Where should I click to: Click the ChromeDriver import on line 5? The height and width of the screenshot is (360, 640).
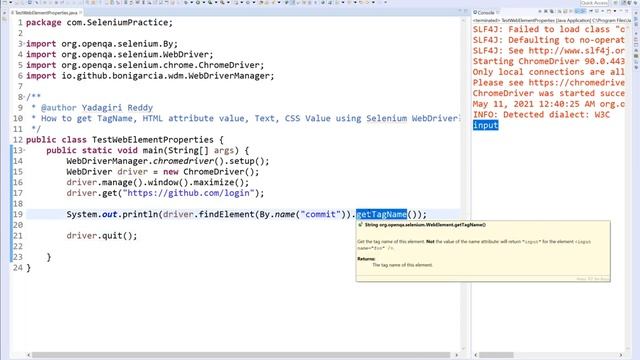tap(145, 65)
